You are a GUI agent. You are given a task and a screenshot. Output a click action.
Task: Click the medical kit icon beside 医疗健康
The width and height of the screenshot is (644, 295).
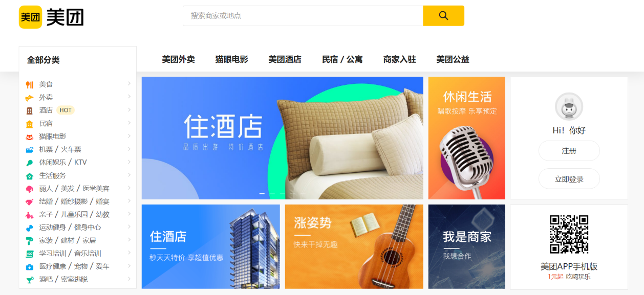click(x=29, y=267)
